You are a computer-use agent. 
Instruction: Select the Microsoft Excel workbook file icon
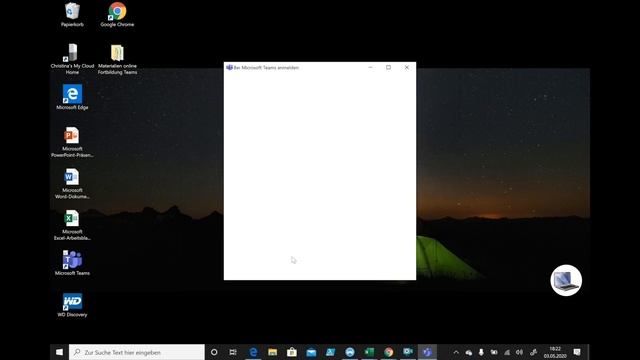(x=72, y=225)
